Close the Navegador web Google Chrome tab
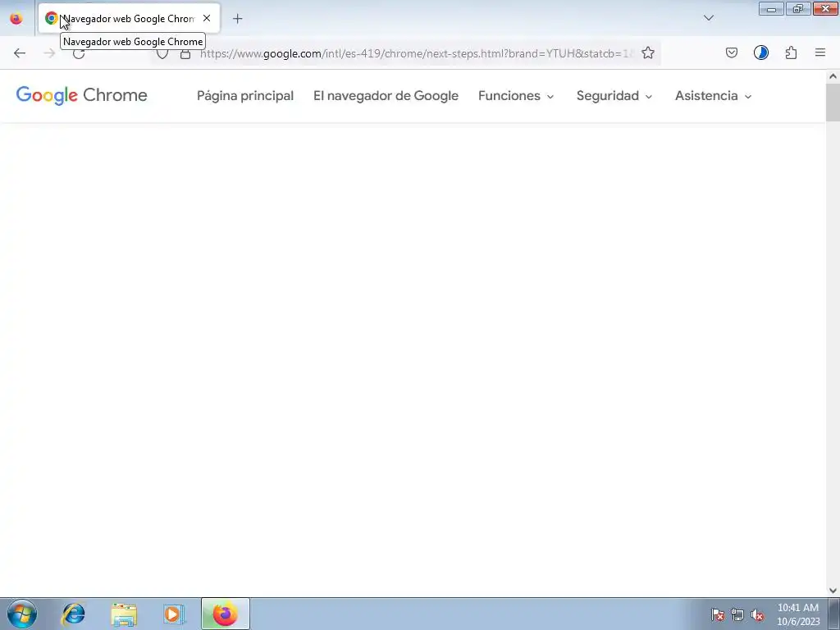Viewport: 840px width, 630px height. coord(207,18)
